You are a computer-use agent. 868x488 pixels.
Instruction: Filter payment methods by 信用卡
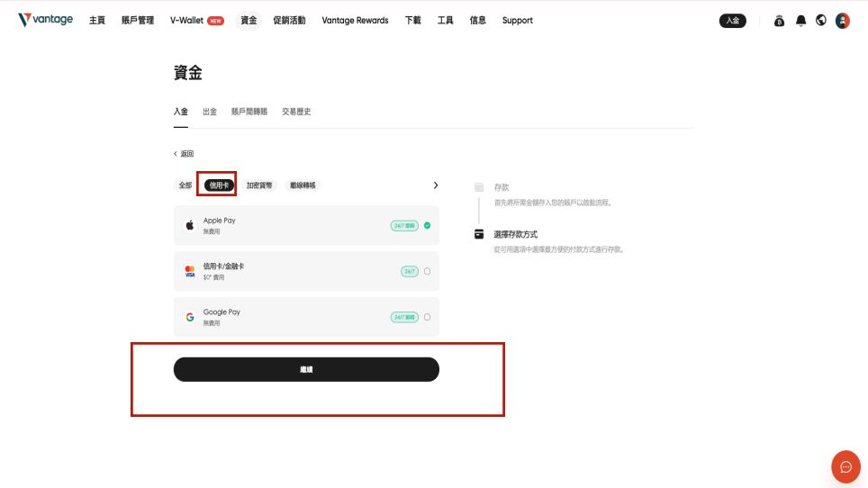[219, 185]
